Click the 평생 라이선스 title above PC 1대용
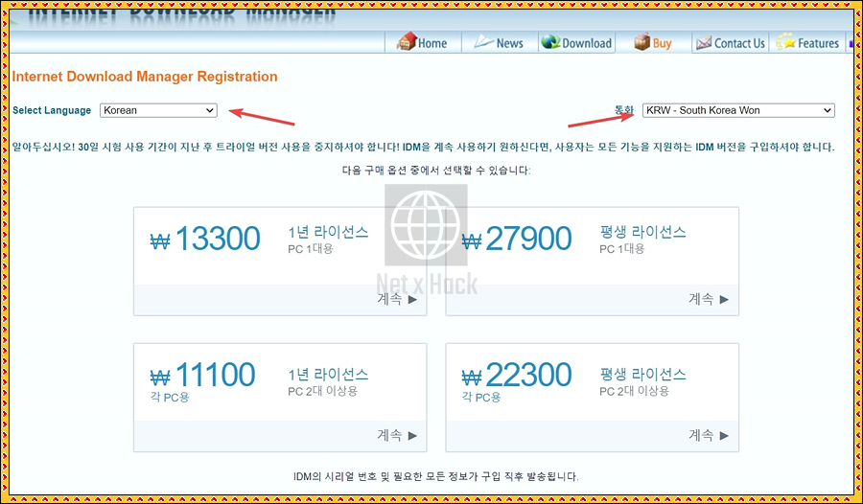 pyautogui.click(x=642, y=232)
